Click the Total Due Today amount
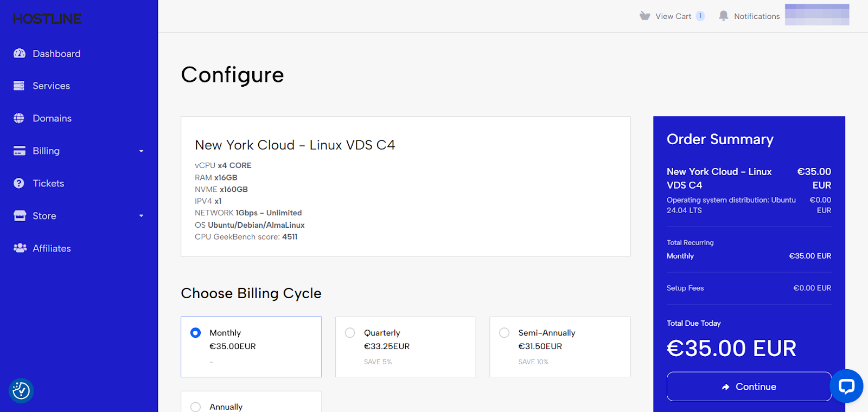Screen dimensions: 868x412 tap(731, 348)
